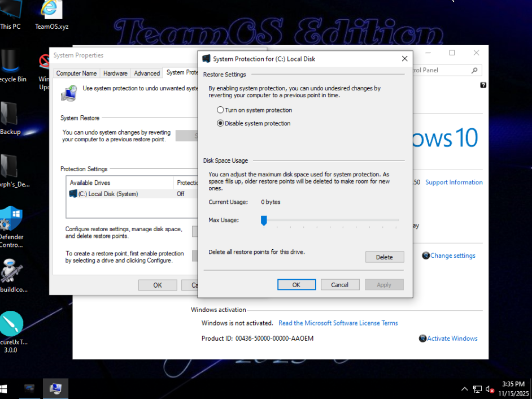
Task: Open the Defender Control desktop icon
Action: [11, 227]
